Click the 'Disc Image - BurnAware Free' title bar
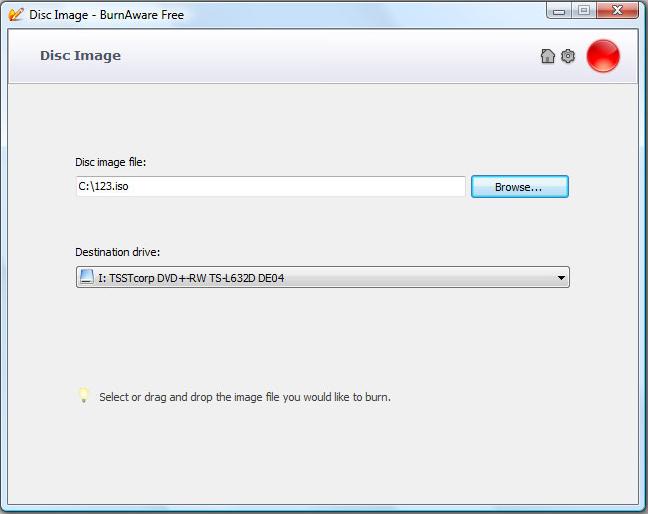The height and width of the screenshot is (514, 648). point(106,15)
